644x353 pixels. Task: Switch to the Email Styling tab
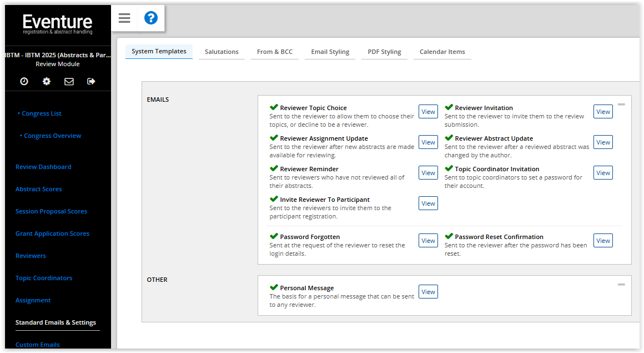tap(330, 52)
